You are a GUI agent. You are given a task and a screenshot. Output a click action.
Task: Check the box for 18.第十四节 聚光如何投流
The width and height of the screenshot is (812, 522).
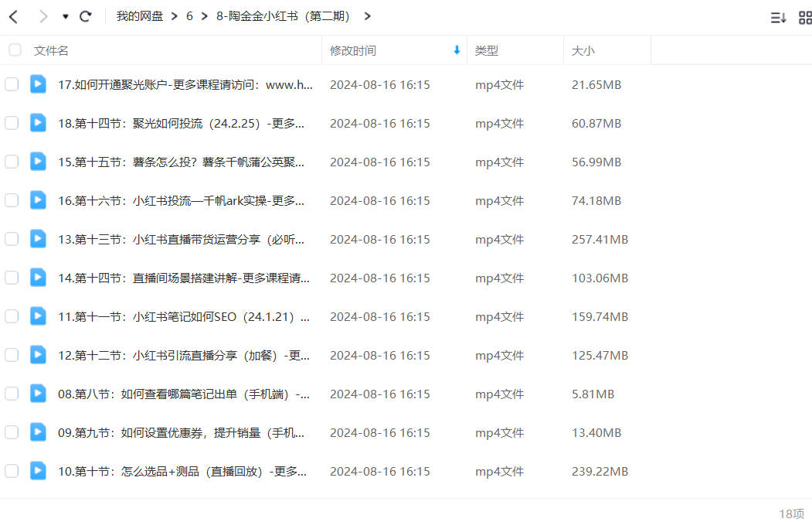tap(12, 123)
